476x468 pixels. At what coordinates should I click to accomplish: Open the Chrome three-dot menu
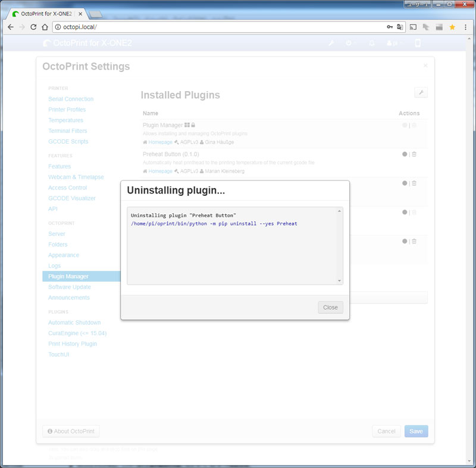465,27
